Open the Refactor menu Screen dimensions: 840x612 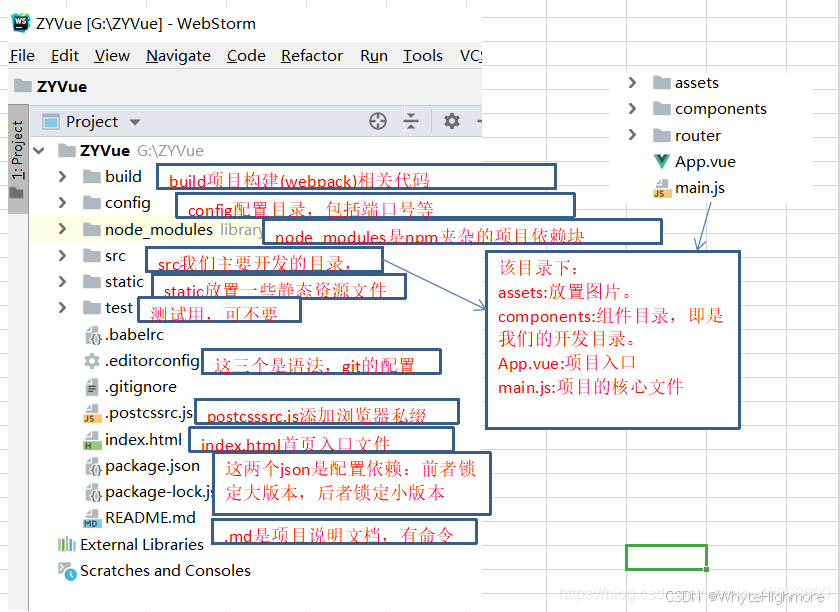click(x=312, y=56)
